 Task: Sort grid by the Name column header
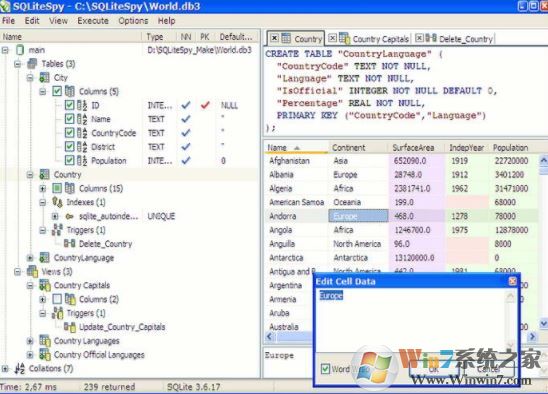(296, 148)
